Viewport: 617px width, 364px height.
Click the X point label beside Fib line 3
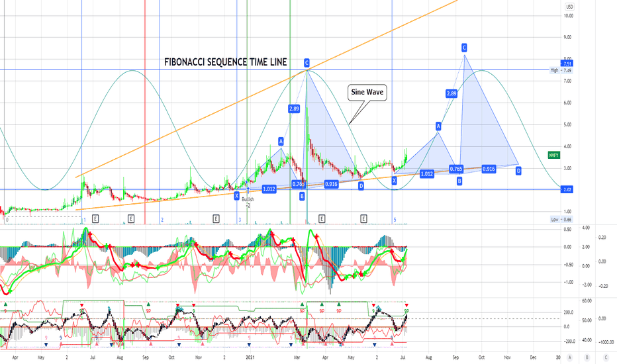tap(236, 196)
